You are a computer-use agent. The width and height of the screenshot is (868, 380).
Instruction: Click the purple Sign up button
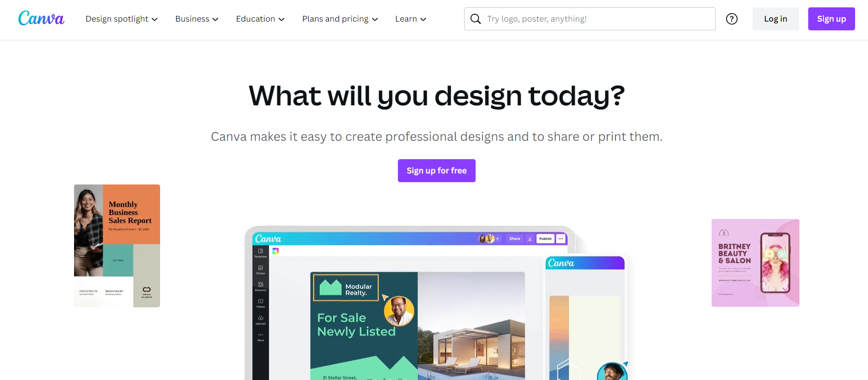click(x=831, y=19)
